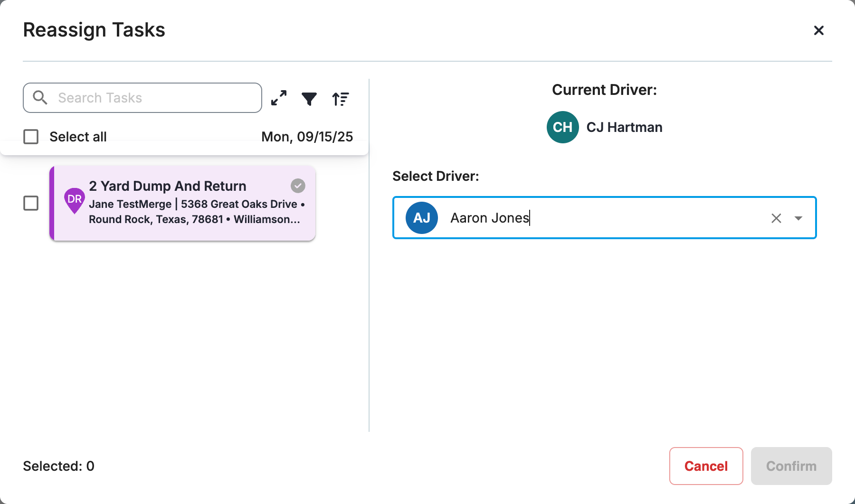Open the filter tasks icon
Image resolution: width=855 pixels, height=504 pixels.
309,98
